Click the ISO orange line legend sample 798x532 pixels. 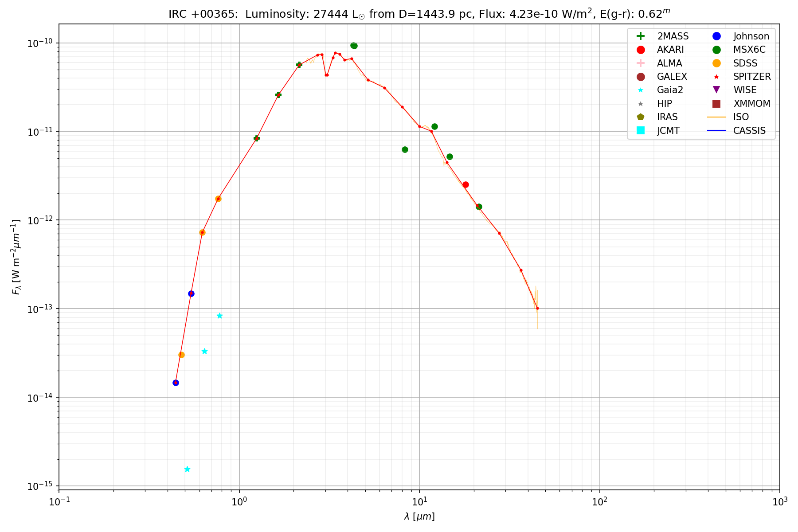pos(716,117)
